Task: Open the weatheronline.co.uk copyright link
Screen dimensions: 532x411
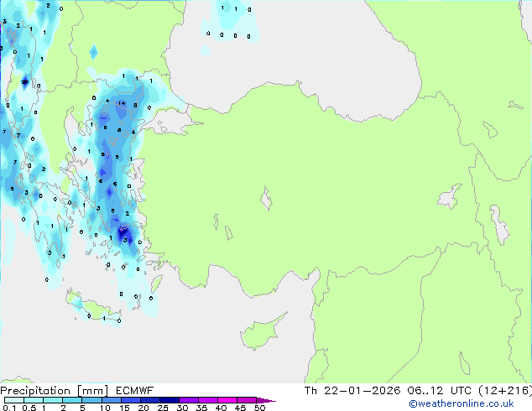Action: (462, 403)
